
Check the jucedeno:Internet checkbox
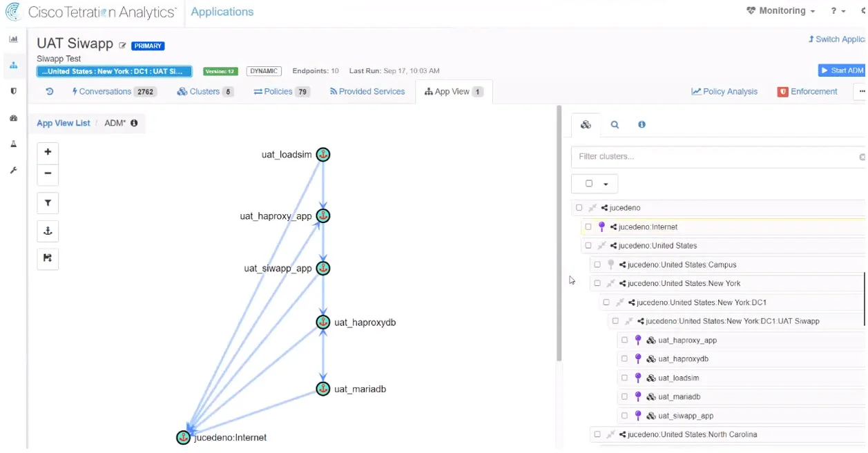[x=588, y=226]
